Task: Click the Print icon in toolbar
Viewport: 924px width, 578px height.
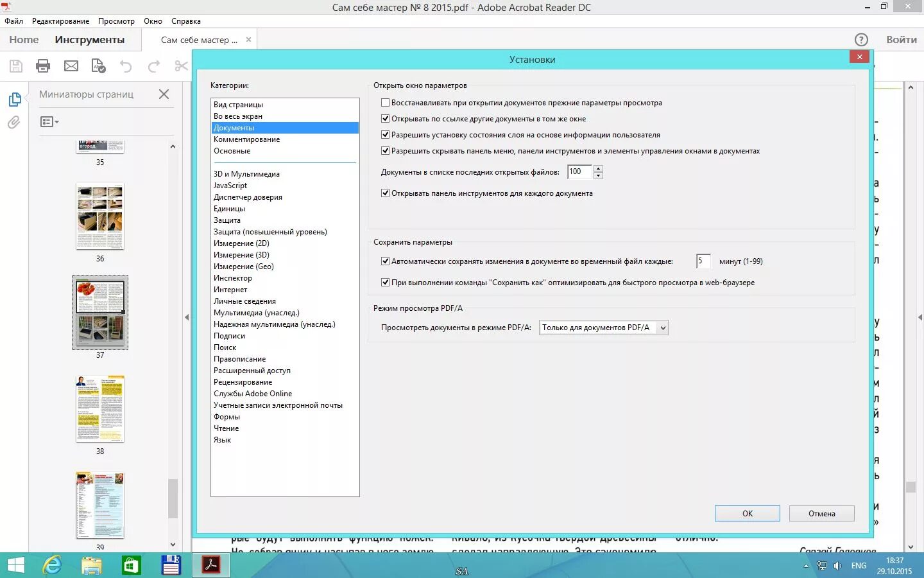Action: coord(43,66)
